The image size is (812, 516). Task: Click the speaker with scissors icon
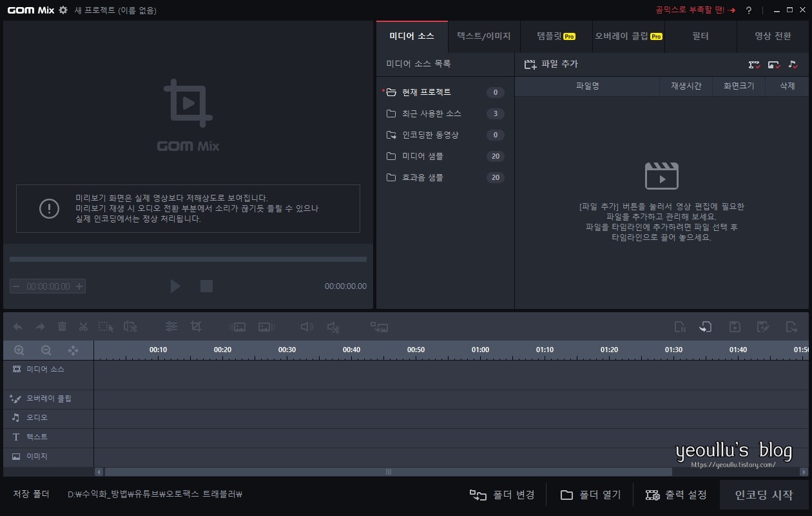pos(333,328)
